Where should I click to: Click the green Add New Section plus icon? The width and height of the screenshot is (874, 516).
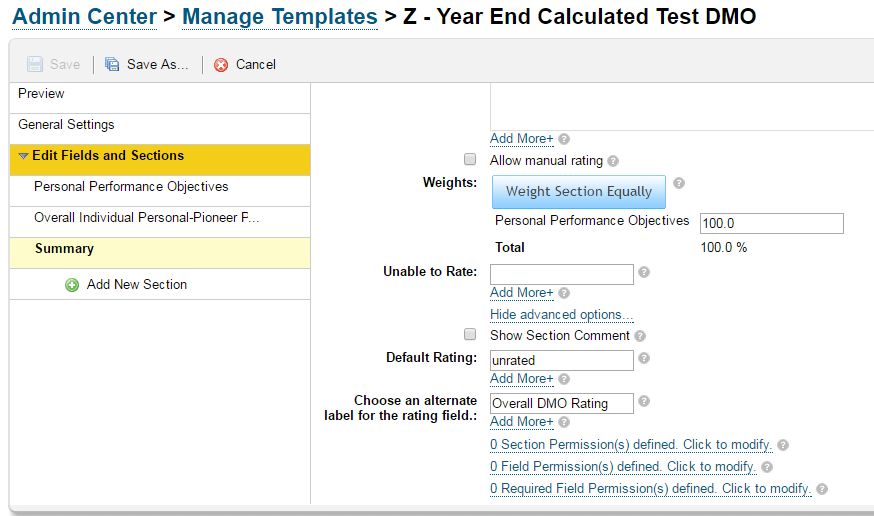tap(72, 285)
